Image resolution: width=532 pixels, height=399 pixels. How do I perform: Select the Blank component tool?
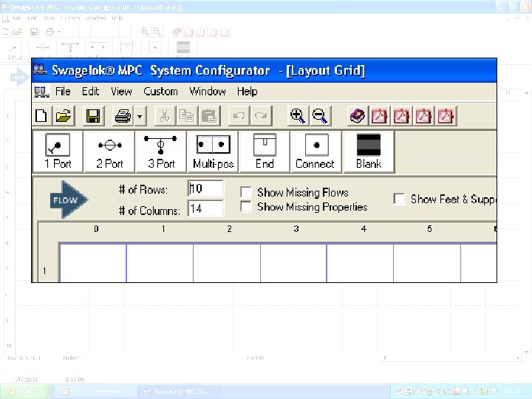click(369, 151)
